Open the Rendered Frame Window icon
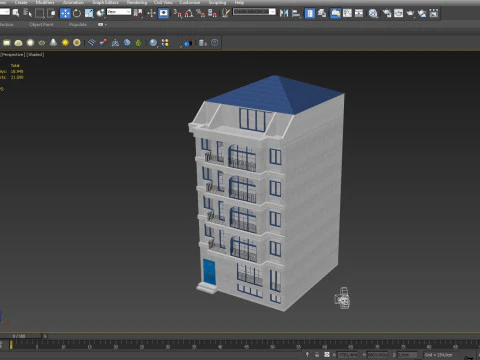 (398, 13)
